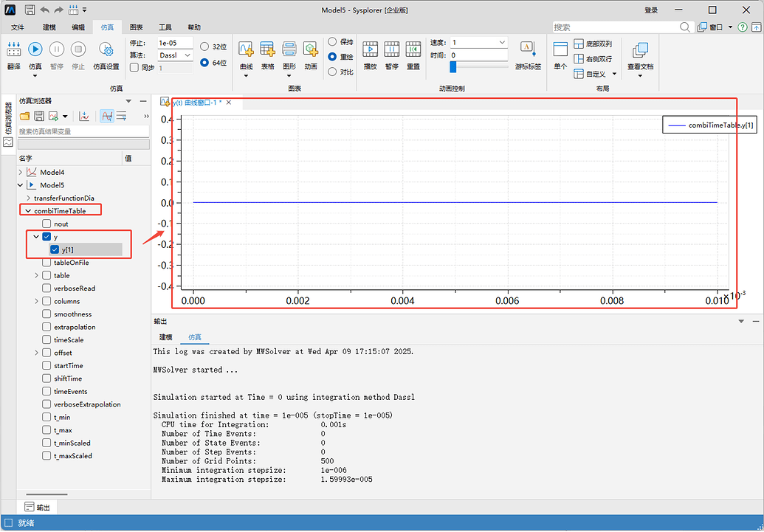Create new 表格 table window
Screen dimensions: 764x532
tap(267, 49)
